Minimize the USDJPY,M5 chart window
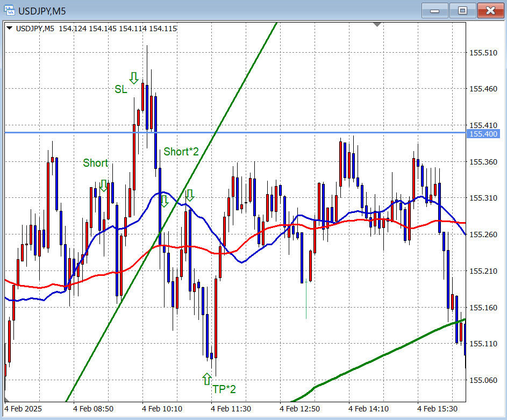This screenshot has height=420, width=507. click(435, 10)
